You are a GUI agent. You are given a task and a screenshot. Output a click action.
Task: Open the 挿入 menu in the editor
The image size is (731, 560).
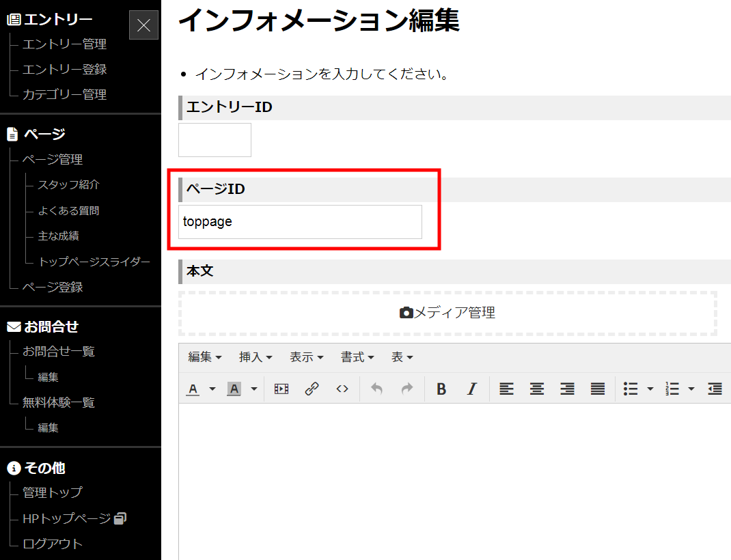[256, 357]
